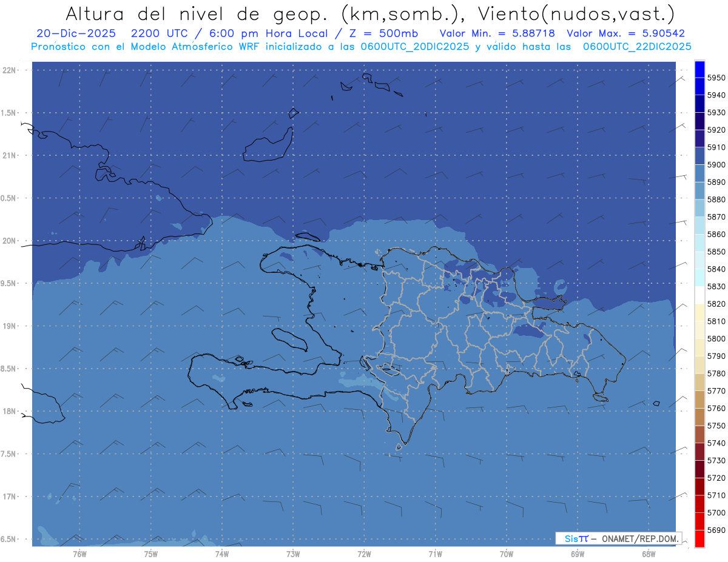This screenshot has height=562, width=728.
Task: Click the '18N' latitude label
Action: [9, 411]
